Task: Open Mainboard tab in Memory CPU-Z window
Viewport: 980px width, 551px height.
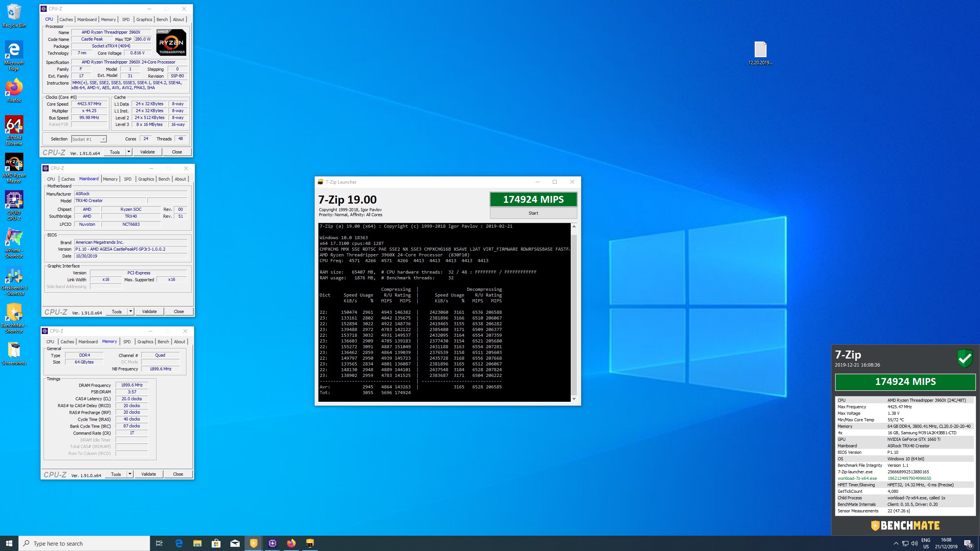Action: click(x=88, y=342)
